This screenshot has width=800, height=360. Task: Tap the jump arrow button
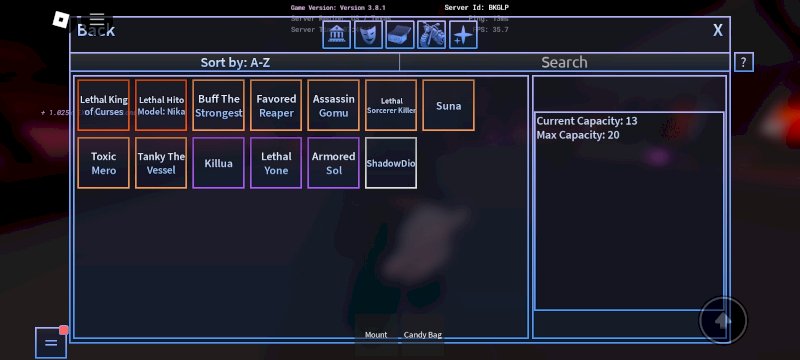[x=723, y=320]
